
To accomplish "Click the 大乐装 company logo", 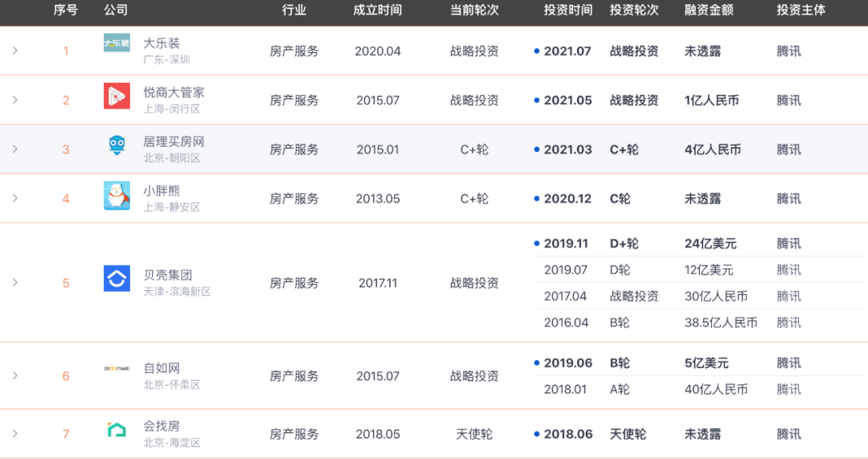I will click(x=117, y=43).
